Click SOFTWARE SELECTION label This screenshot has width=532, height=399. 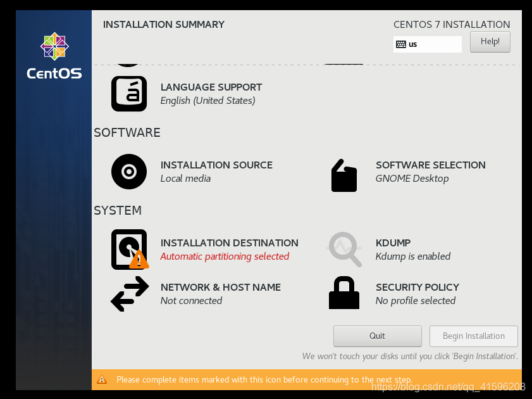pos(431,165)
